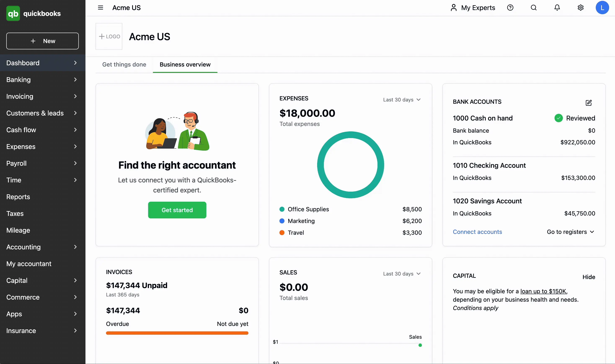Click the $45,750.00 savings balance
Image resolution: width=615 pixels, height=364 pixels.
coord(580,213)
